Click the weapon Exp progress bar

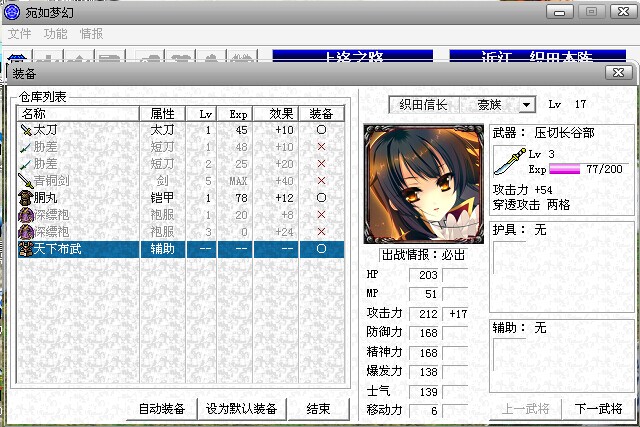pos(565,170)
